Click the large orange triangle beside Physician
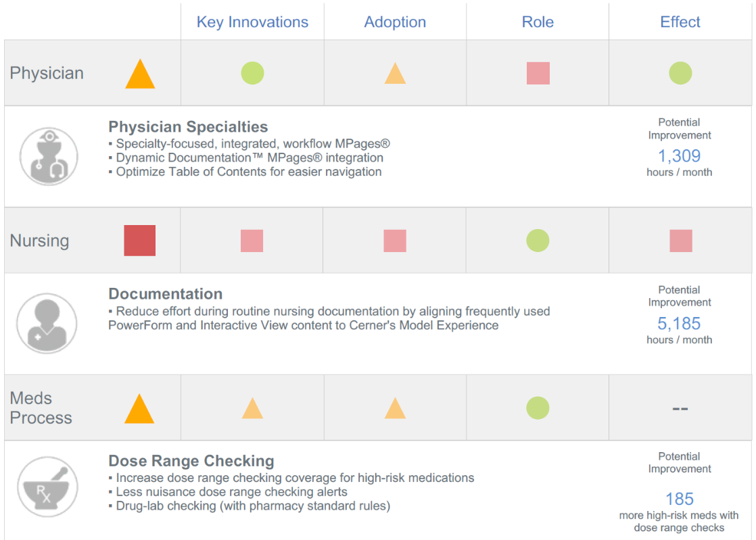 coord(140,74)
